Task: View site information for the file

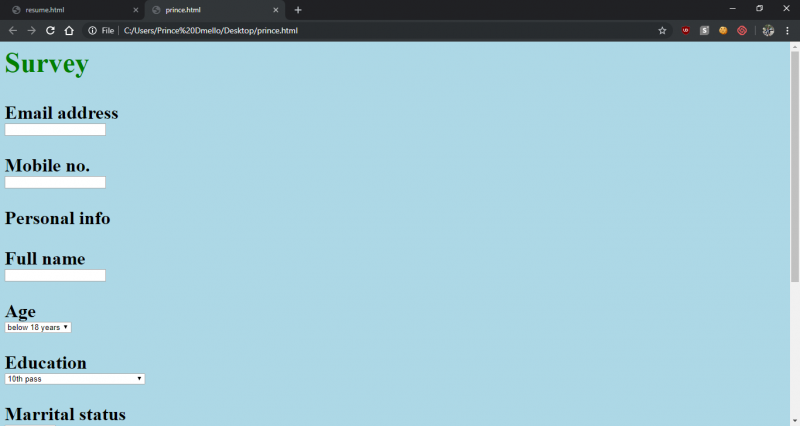Action: [x=92, y=31]
